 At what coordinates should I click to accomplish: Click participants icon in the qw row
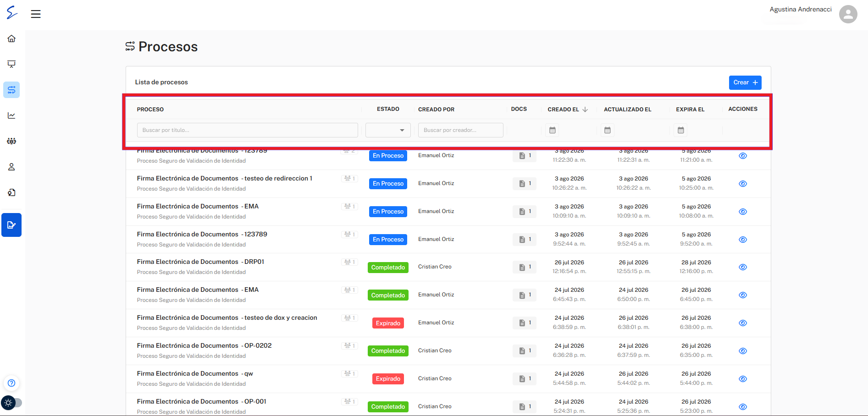pyautogui.click(x=349, y=374)
